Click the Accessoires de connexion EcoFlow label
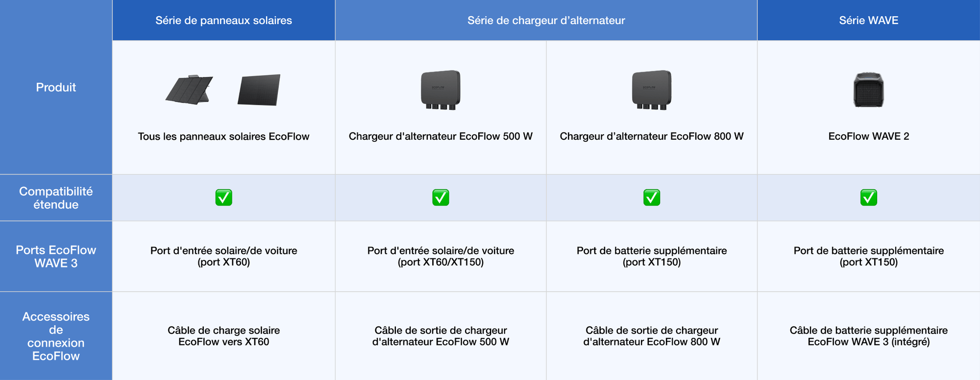Screen dimensions: 980x380 [56, 336]
